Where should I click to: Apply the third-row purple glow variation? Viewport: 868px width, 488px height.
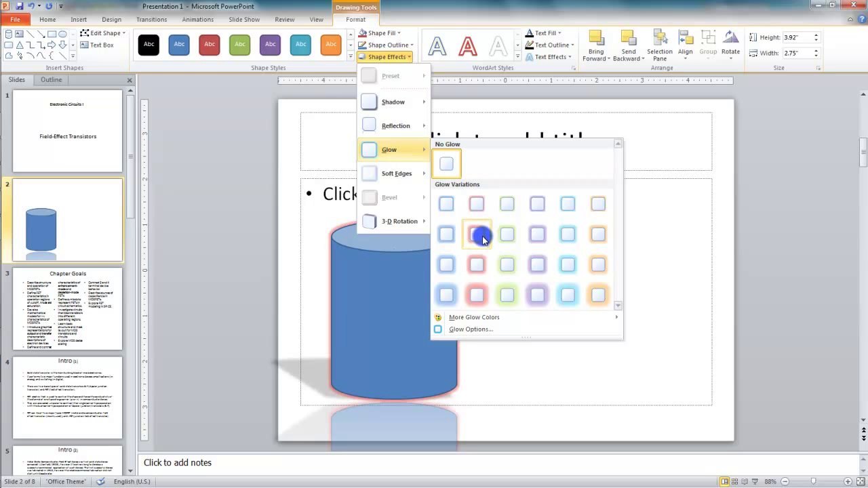pos(537,264)
